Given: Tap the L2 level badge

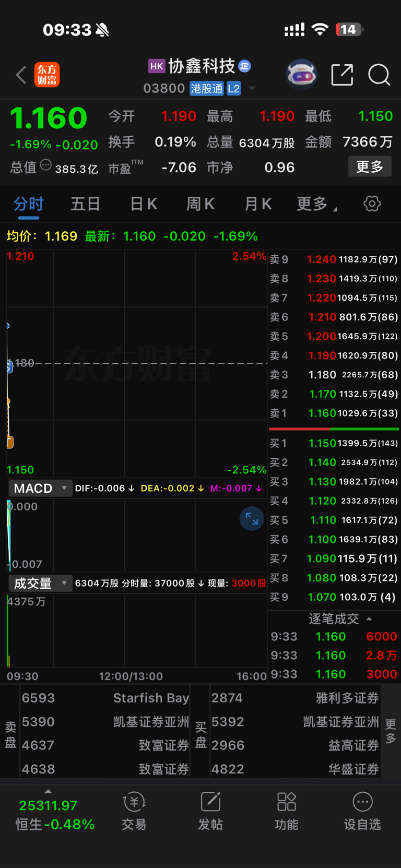Looking at the screenshot, I should 233,88.
